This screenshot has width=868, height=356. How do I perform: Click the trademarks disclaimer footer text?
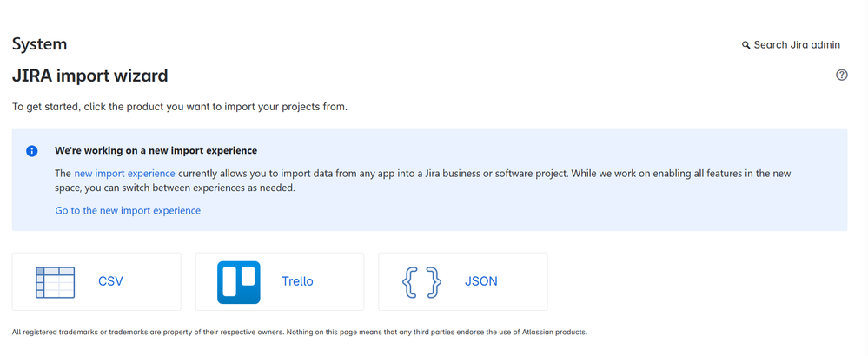pos(300,333)
